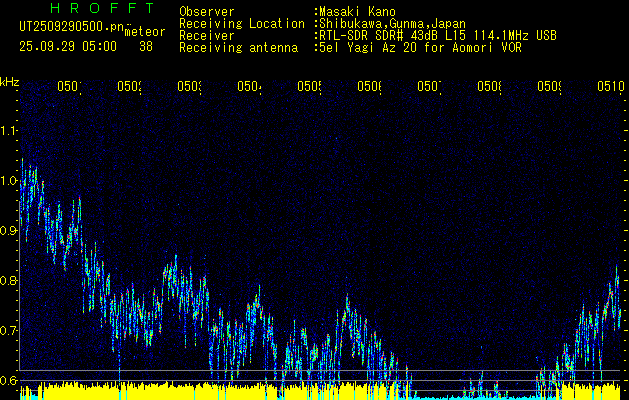
Task: Click the 'Receiver' label
Action: 207,36
